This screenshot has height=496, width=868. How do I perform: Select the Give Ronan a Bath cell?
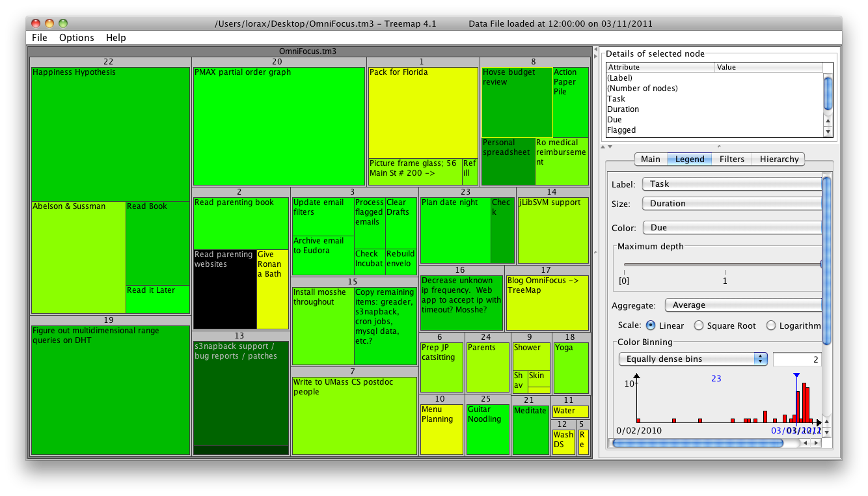point(273,290)
